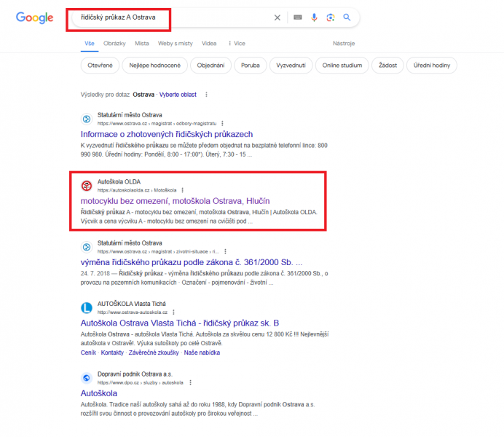Open the on-screen keyboard input tool

298,17
